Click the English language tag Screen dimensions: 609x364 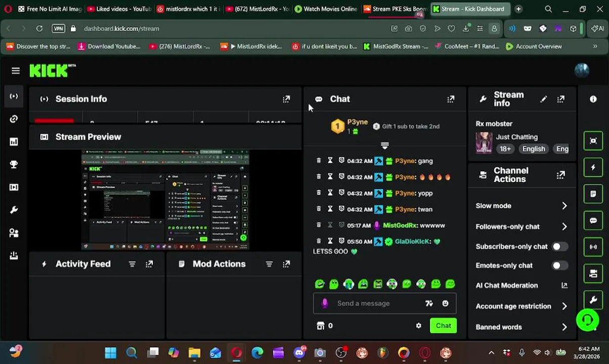(x=534, y=149)
